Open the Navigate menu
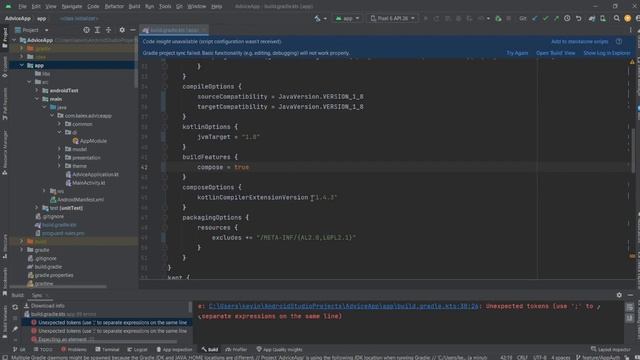 (71, 7)
